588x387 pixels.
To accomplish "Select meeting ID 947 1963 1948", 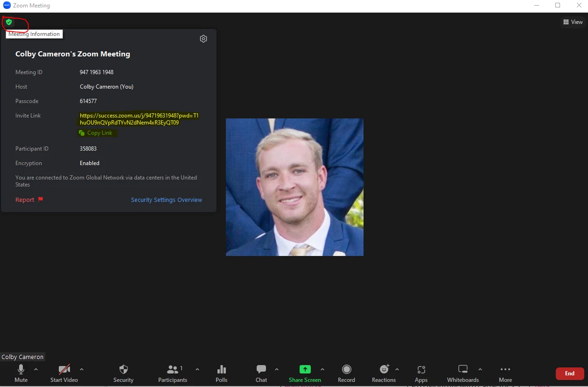I will [x=97, y=72].
